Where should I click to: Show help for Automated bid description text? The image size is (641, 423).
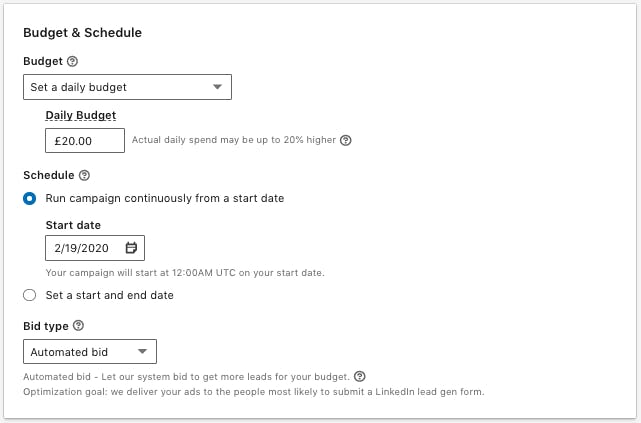(360, 376)
